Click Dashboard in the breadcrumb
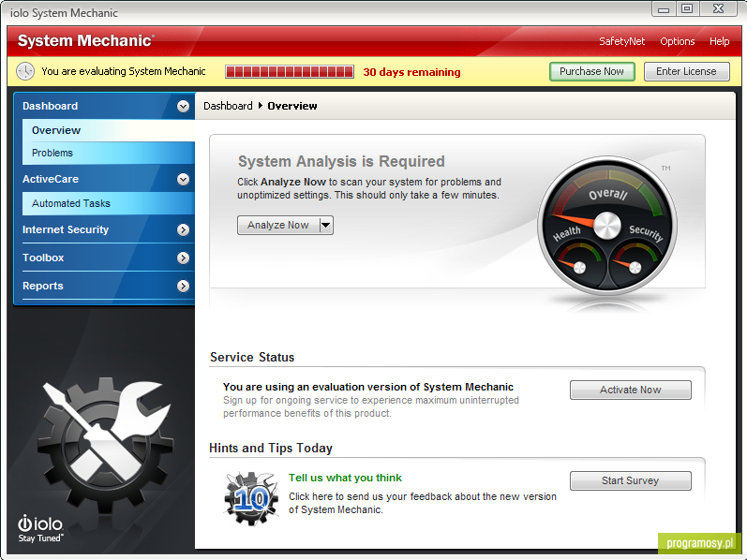This screenshot has height=560, width=747. pyautogui.click(x=228, y=106)
